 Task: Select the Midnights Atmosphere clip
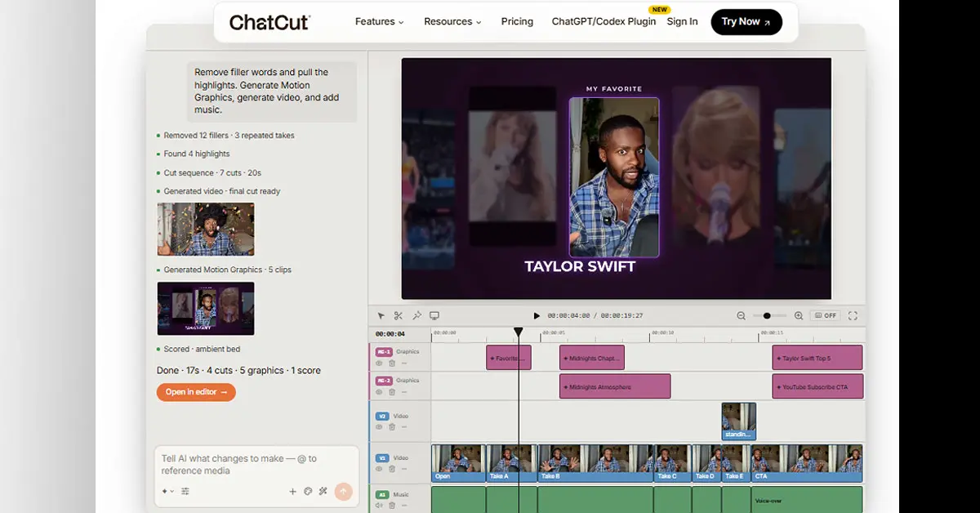pyautogui.click(x=615, y=386)
